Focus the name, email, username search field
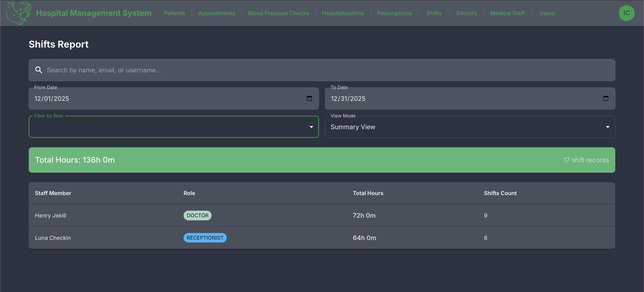The height and width of the screenshot is (292, 644). coord(325,70)
